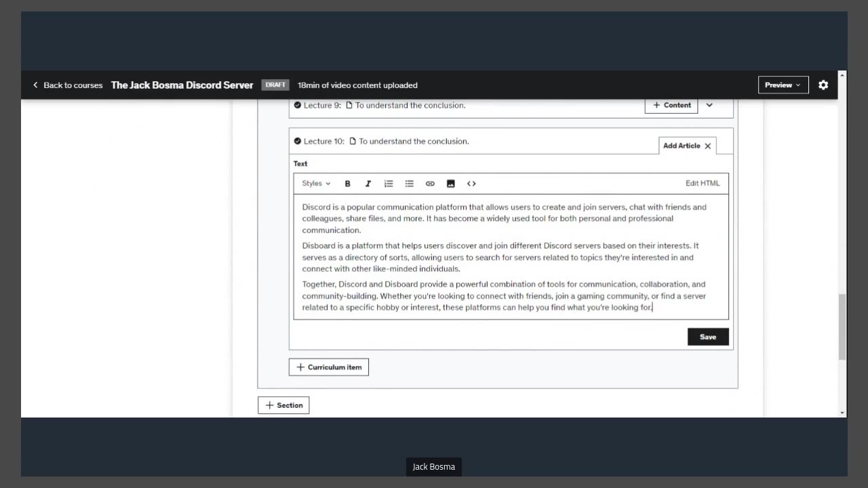The image size is (868, 488).
Task: Toggle italic formatting in the editor
Action: tap(368, 184)
